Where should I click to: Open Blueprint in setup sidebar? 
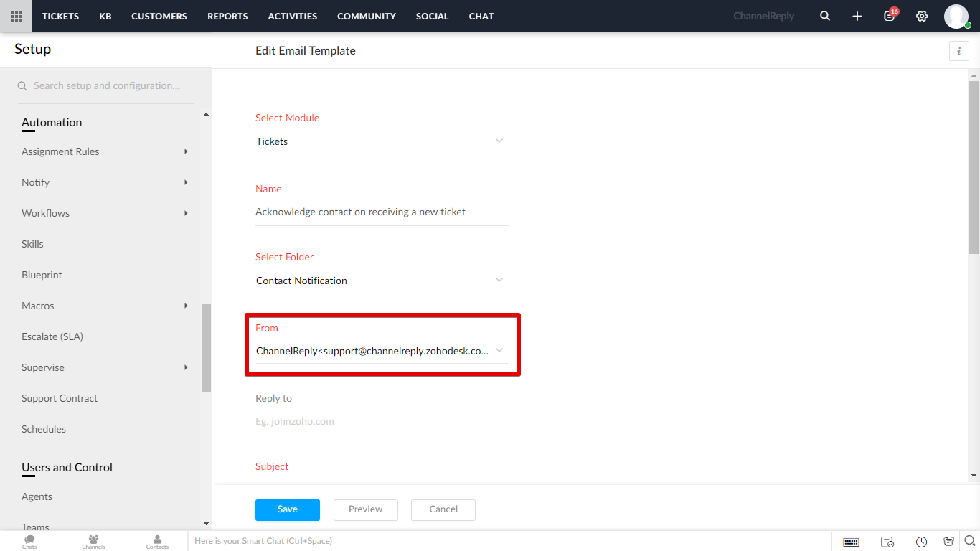[x=42, y=275]
